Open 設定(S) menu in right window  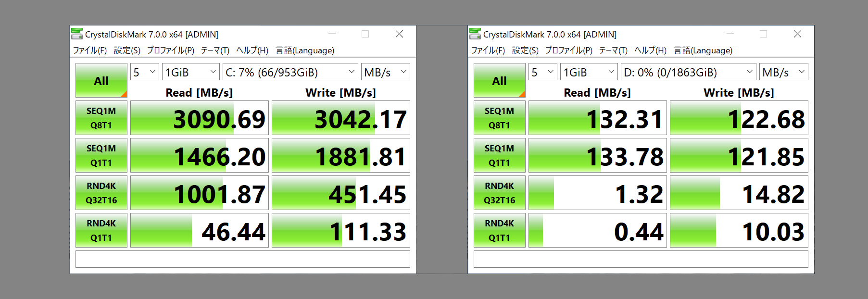[525, 50]
